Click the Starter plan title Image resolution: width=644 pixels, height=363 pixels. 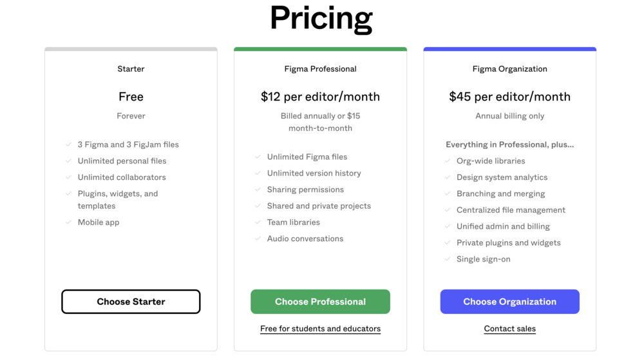pyautogui.click(x=131, y=68)
